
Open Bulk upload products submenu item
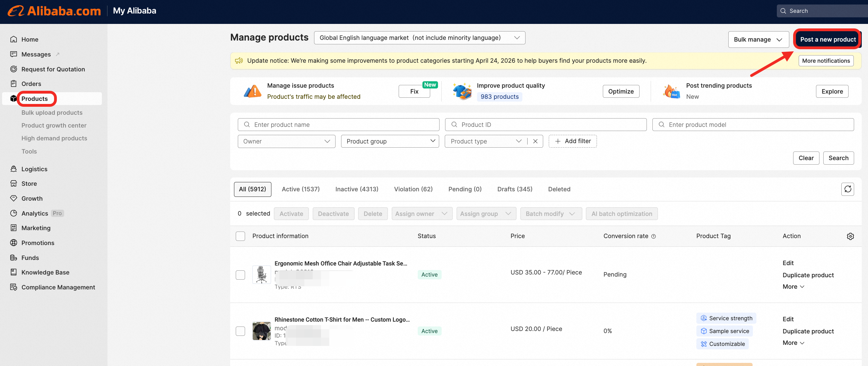click(52, 113)
